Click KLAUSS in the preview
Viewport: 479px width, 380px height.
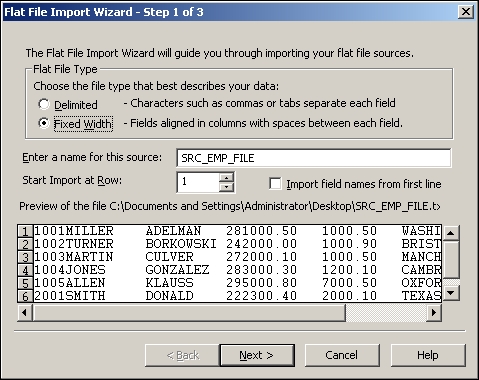pos(169,283)
